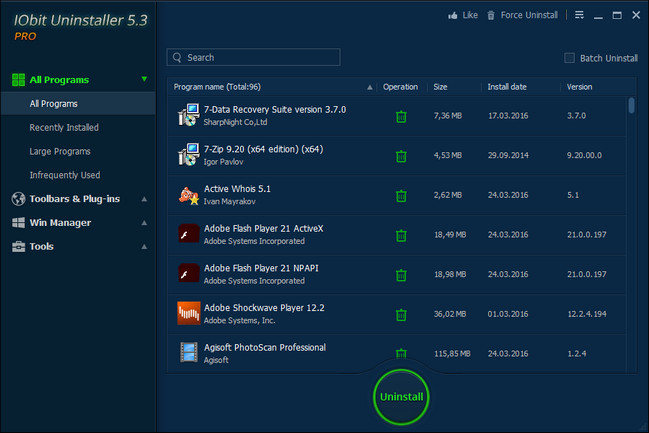This screenshot has height=433, width=649.
Task: Click the Agisoft PhotoScan Professional name
Action: (x=265, y=348)
